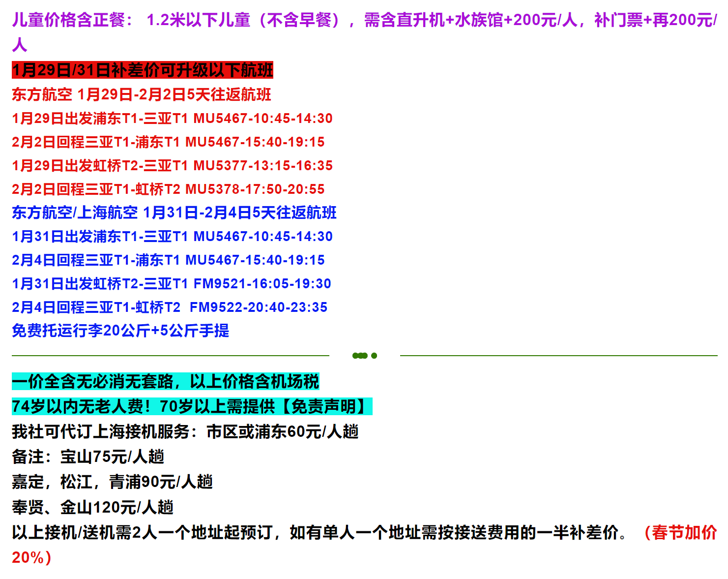
Task: Select the MU5377-13:15-16:35 虹桥T2 departure line
Action: tap(173, 166)
